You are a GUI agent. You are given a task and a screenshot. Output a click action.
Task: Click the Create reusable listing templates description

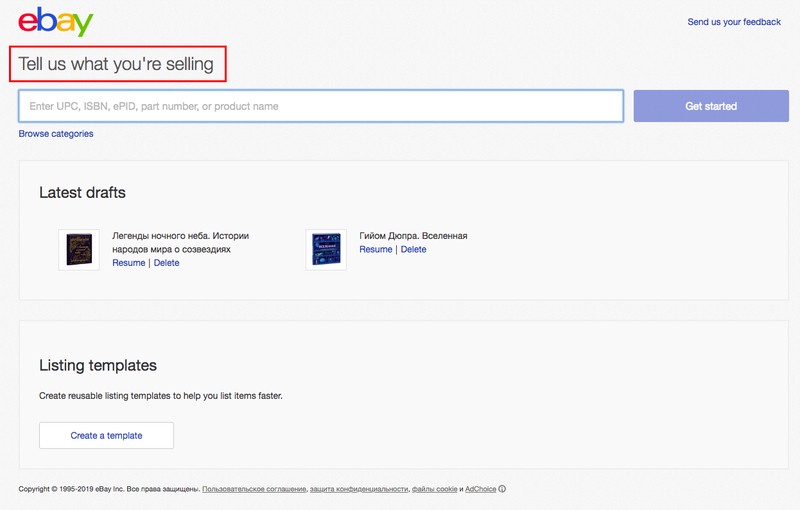pos(161,396)
